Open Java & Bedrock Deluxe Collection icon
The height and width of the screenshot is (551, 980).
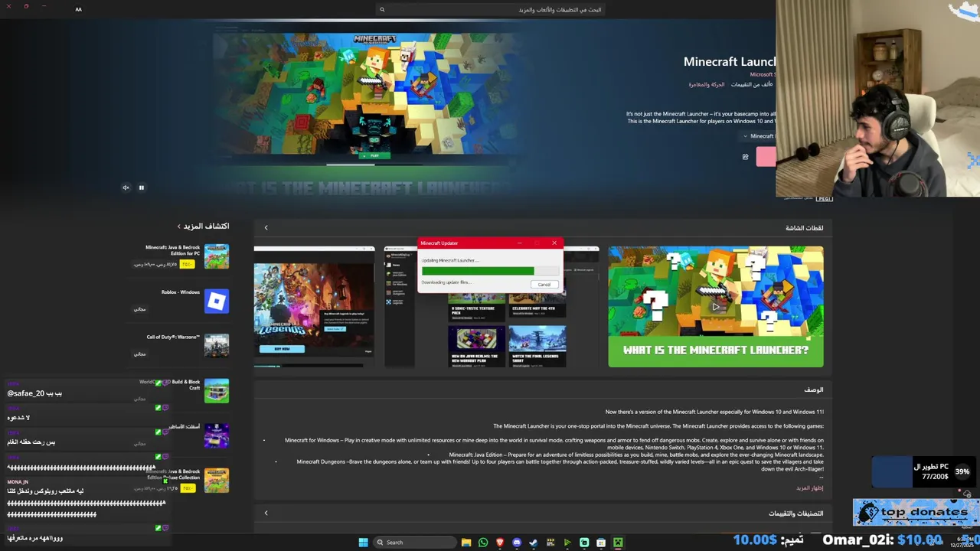tap(217, 481)
